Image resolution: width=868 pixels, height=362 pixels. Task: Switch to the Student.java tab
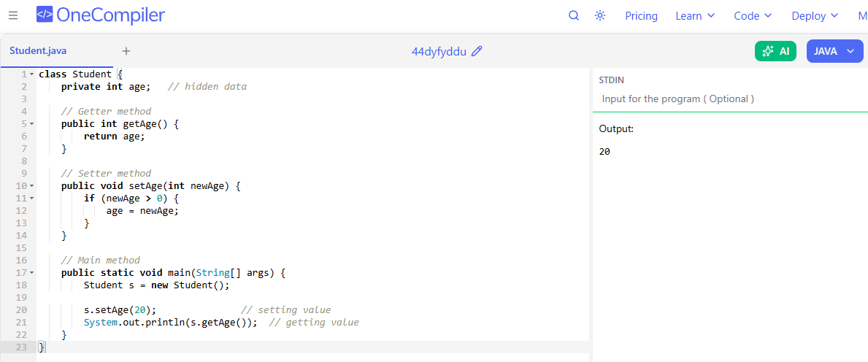[38, 51]
